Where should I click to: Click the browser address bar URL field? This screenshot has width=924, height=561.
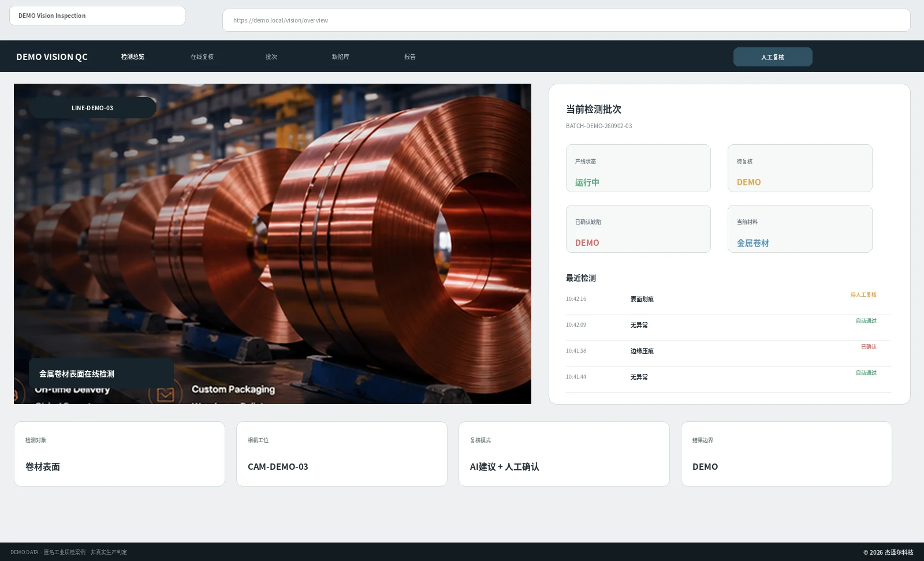click(x=566, y=20)
